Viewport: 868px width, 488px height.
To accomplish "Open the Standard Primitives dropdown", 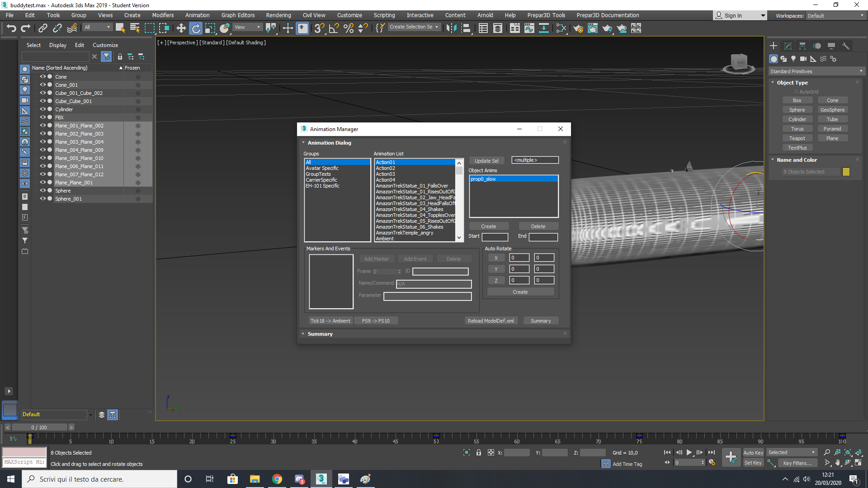I will tap(816, 71).
